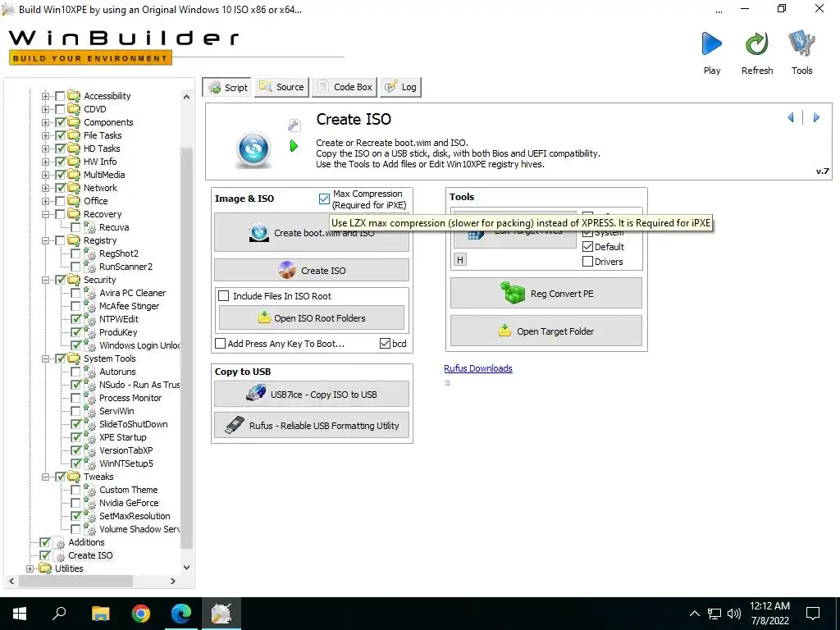Switch to the Script tab

[x=228, y=87]
